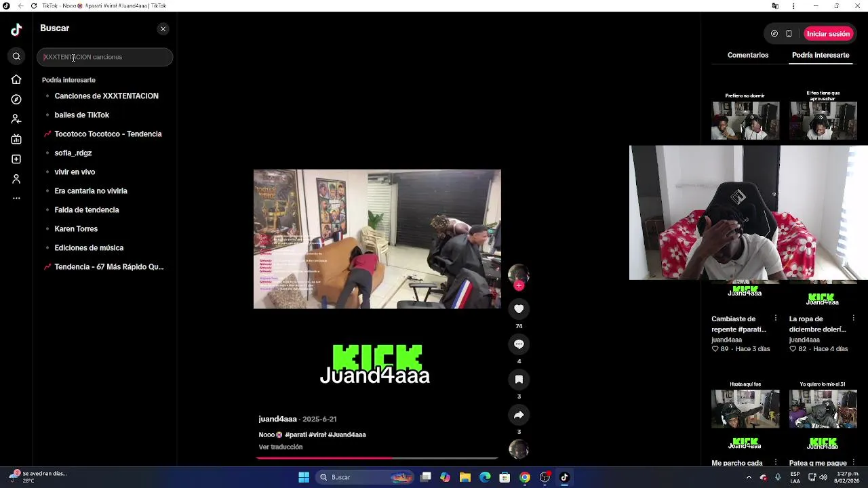868x488 pixels.
Task: Open the sound disc avatar at bottom
Action: 519,449
